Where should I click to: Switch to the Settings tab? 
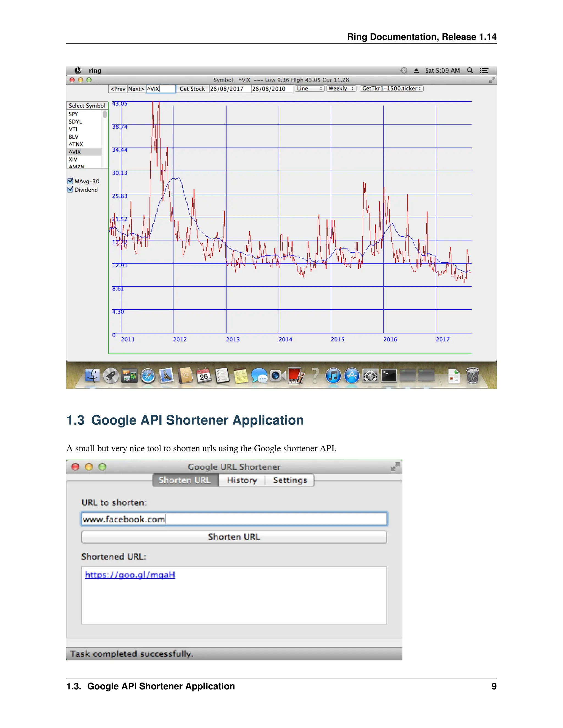click(290, 480)
